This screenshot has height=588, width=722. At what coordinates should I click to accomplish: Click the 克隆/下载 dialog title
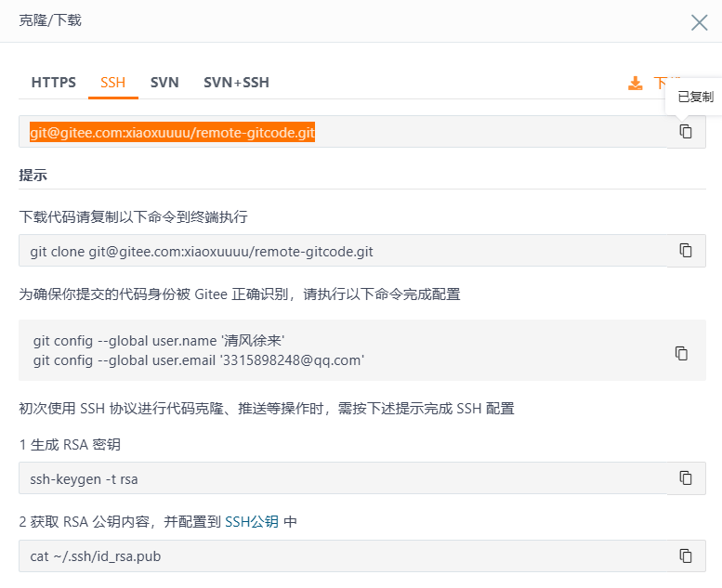50,20
